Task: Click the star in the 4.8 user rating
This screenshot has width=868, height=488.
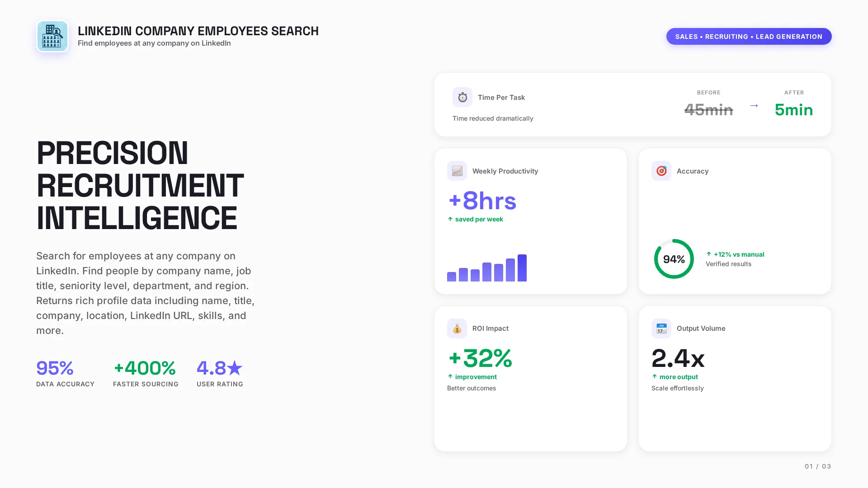Action: click(235, 368)
